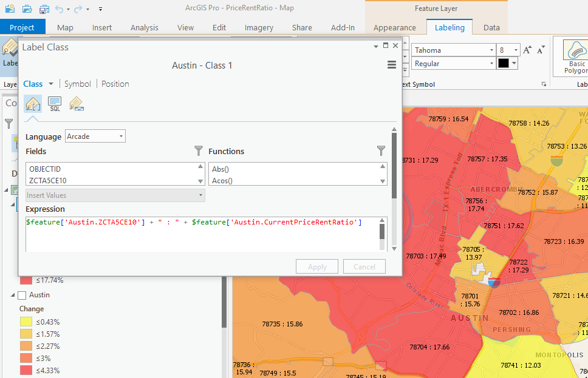
Task: Open Text Symbol group launcher icon
Action: click(544, 84)
